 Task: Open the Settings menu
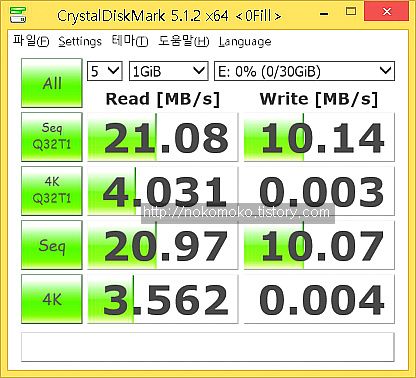(x=80, y=41)
